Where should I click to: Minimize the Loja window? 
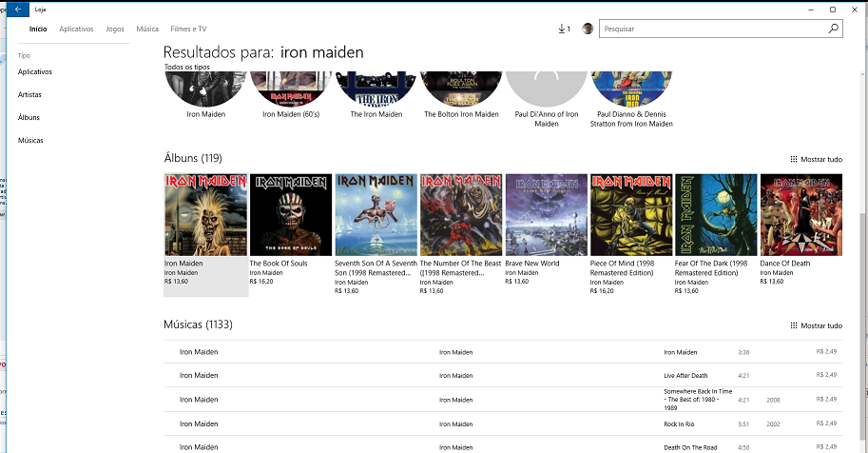pos(811,10)
